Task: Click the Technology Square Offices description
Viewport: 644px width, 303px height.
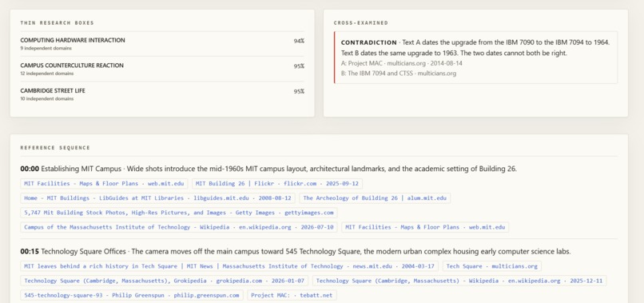Action: click(x=306, y=251)
